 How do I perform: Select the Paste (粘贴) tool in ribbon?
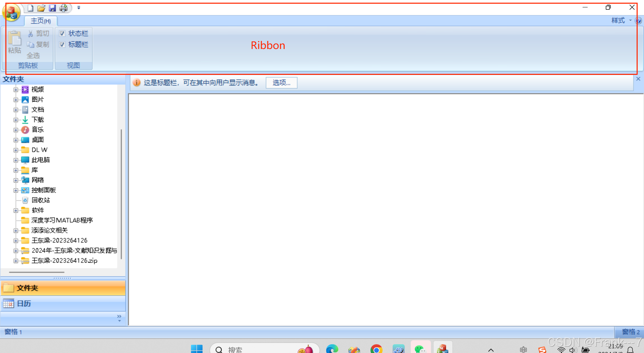click(x=14, y=43)
